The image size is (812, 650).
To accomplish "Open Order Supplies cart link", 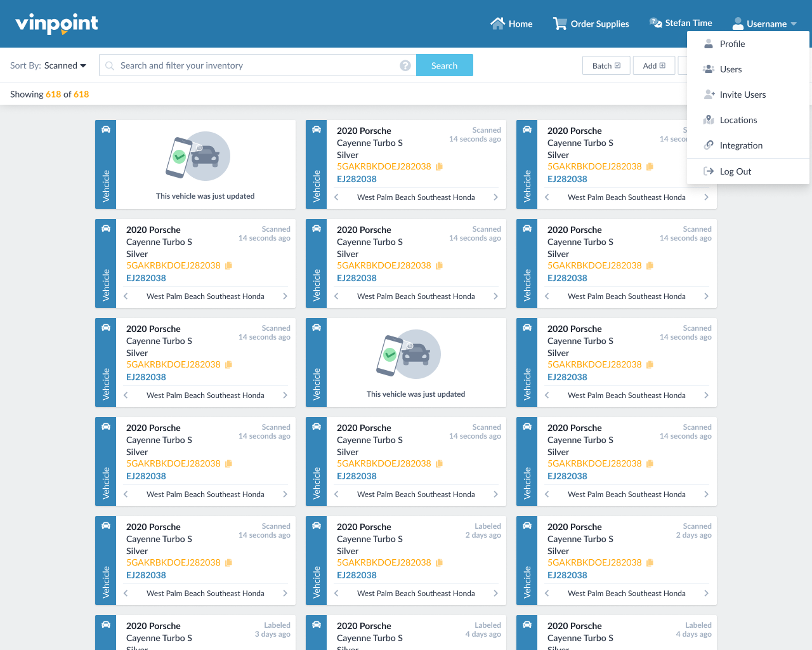I will [591, 23].
